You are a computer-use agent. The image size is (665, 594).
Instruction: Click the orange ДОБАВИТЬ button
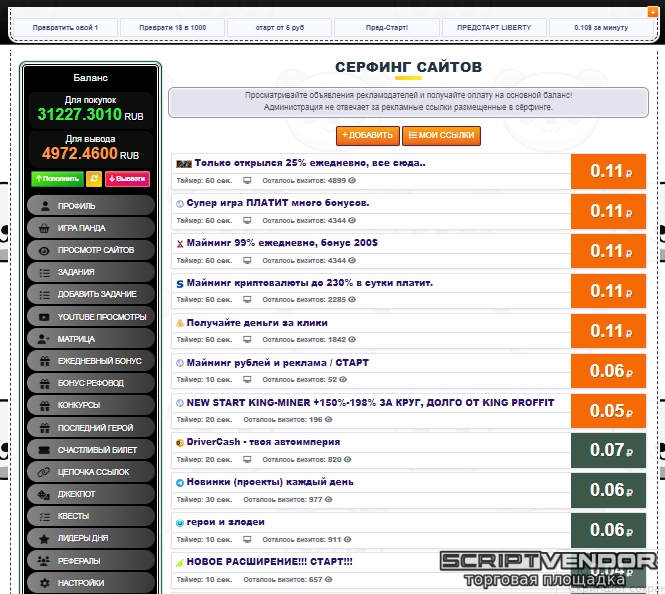coord(367,135)
